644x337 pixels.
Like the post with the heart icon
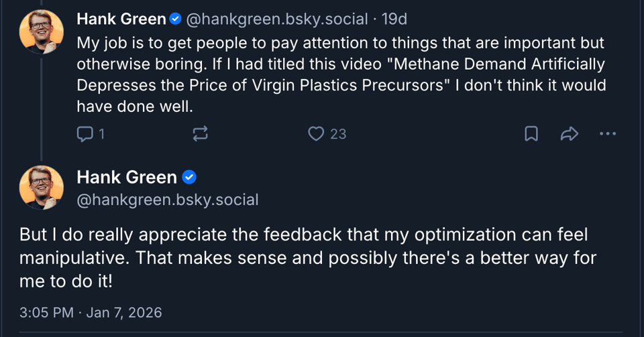coord(316,134)
